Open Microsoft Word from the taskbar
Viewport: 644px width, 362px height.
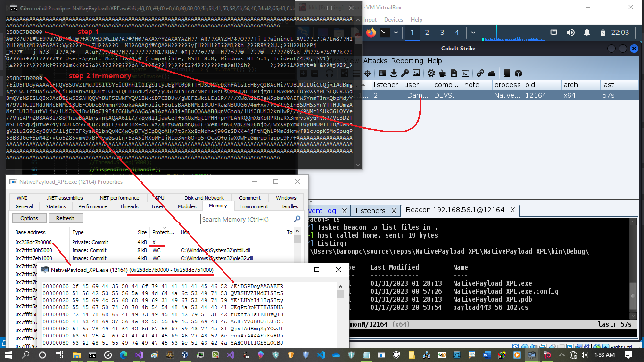(x=487, y=355)
